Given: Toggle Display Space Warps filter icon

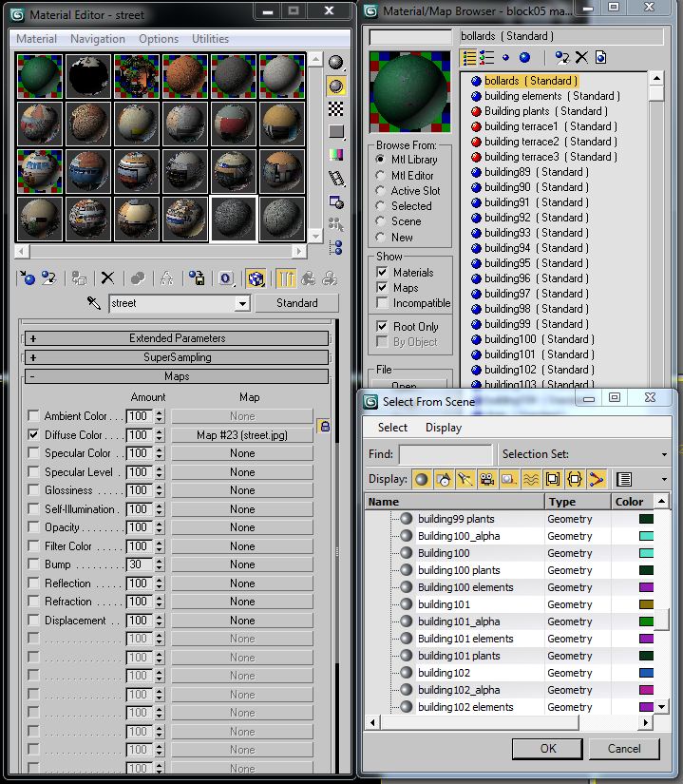Looking at the screenshot, I should [531, 479].
